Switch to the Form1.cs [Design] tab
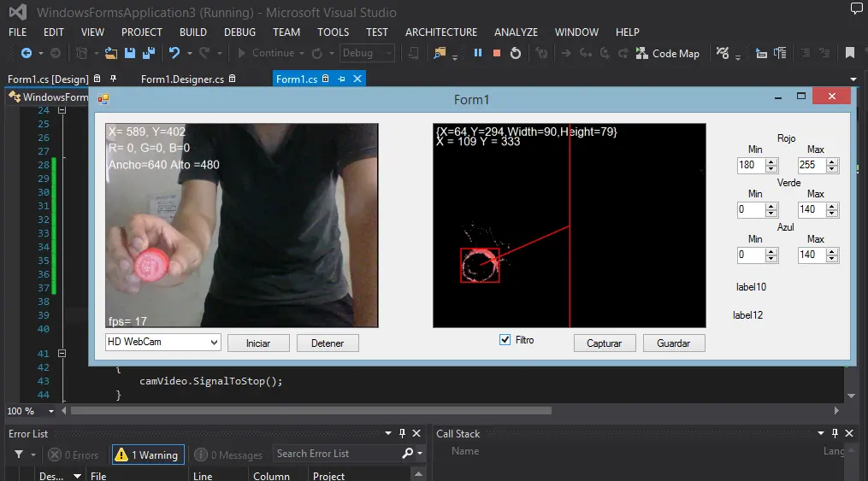 tap(48, 79)
